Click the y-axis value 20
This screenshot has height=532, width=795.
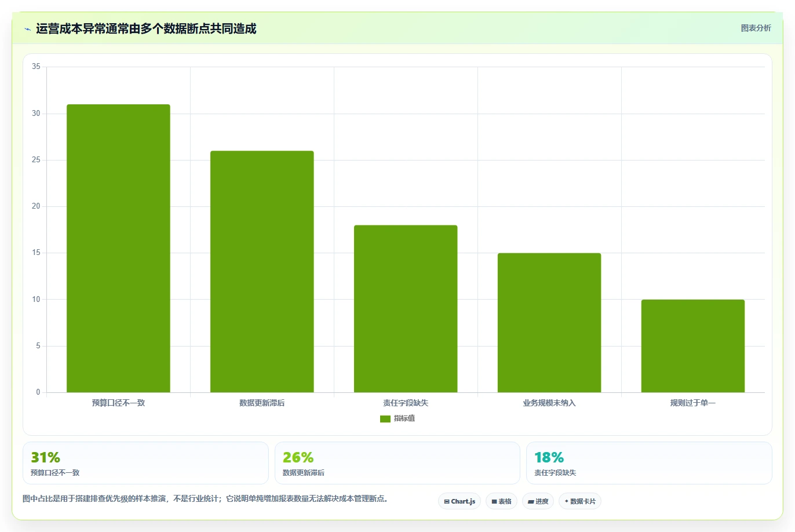coord(36,206)
